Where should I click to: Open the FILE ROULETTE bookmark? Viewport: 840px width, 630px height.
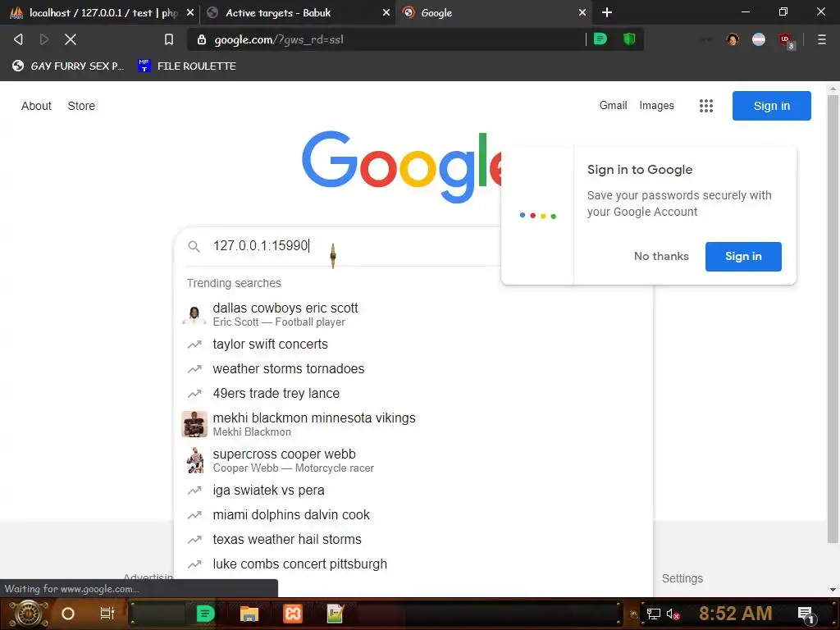coord(187,66)
